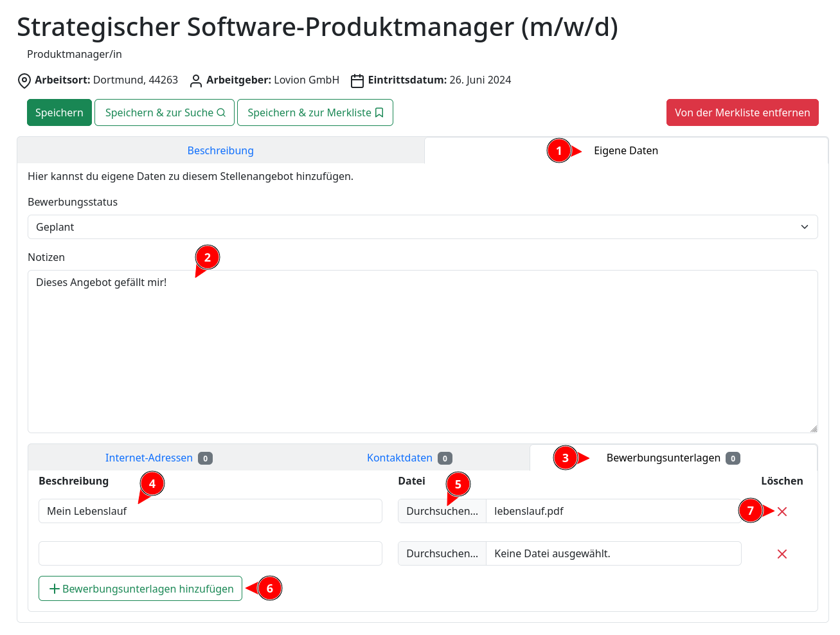840x635 pixels.
Task: Click the Strategischer Software-Produktmanager page title
Action: point(317,27)
